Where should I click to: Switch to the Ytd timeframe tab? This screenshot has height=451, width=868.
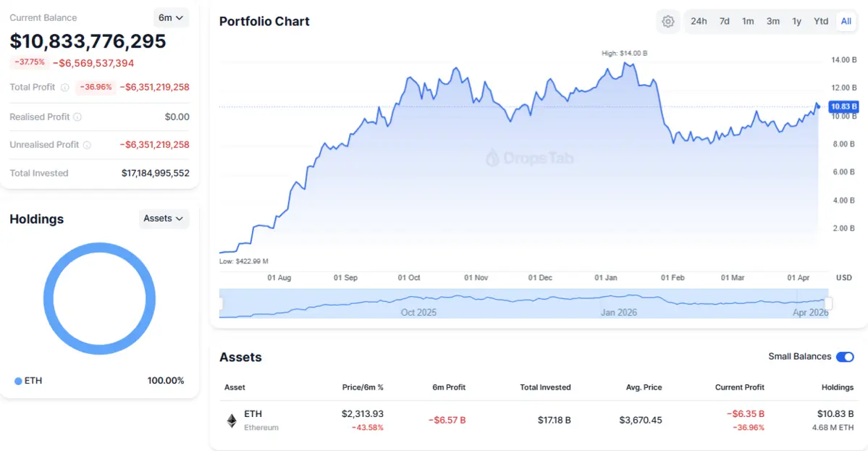820,21
